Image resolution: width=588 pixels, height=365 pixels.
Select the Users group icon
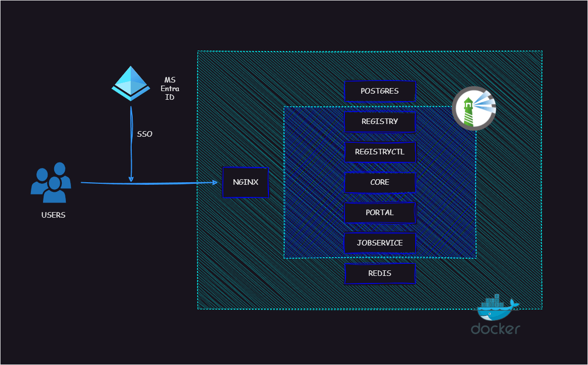click(x=51, y=182)
